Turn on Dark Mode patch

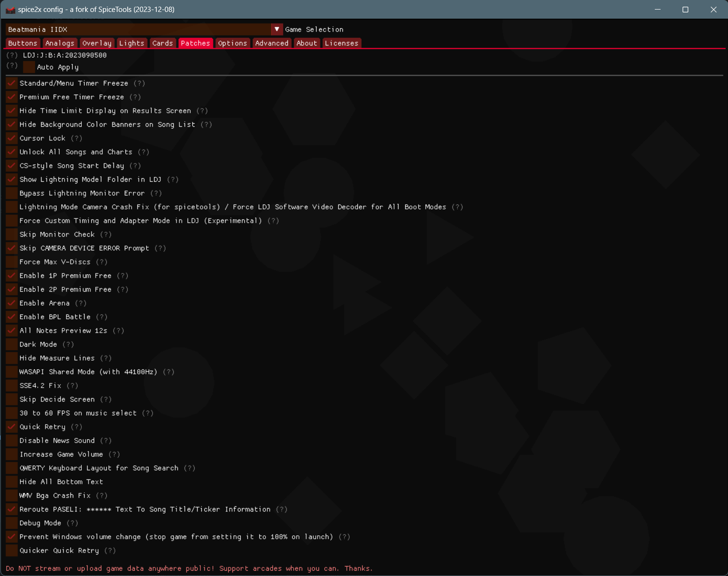11,345
